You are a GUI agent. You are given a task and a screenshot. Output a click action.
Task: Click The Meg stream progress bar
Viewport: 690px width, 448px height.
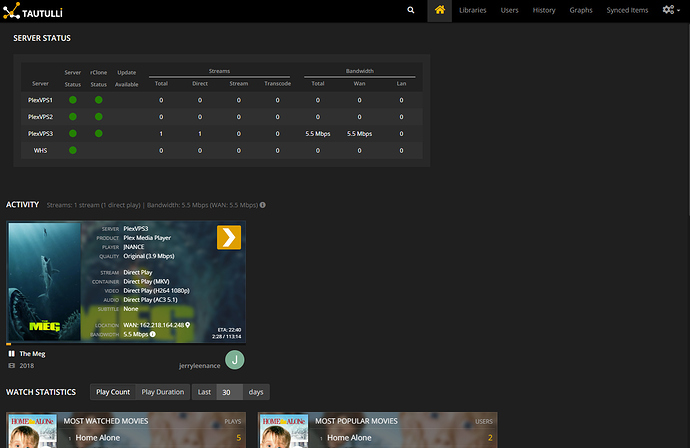click(x=126, y=344)
